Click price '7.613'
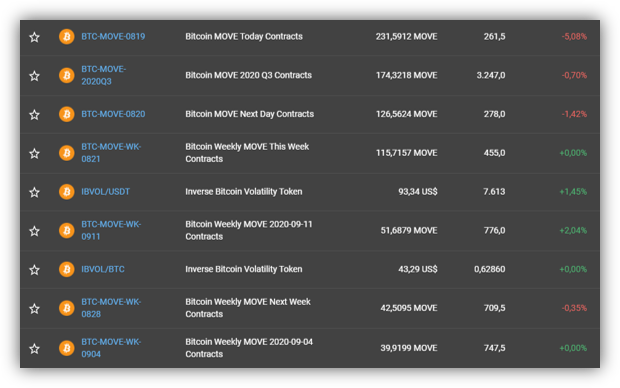The image size is (620, 388). [494, 191]
